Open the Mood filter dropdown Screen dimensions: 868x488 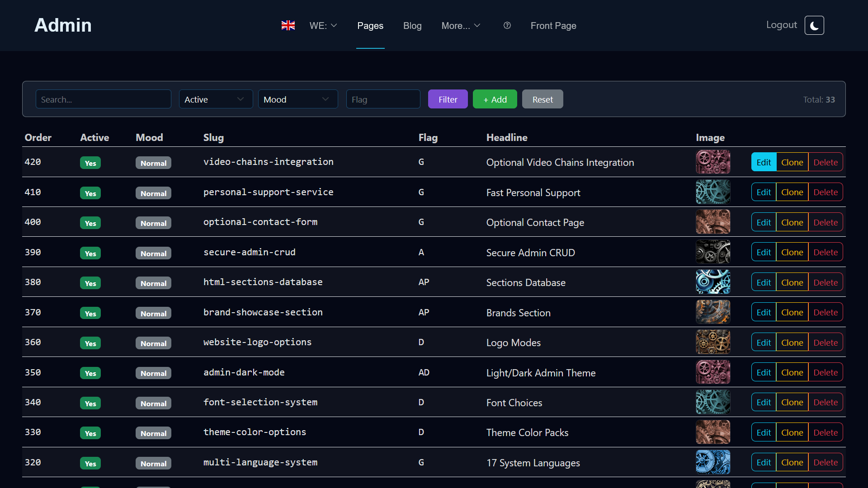[x=298, y=99]
